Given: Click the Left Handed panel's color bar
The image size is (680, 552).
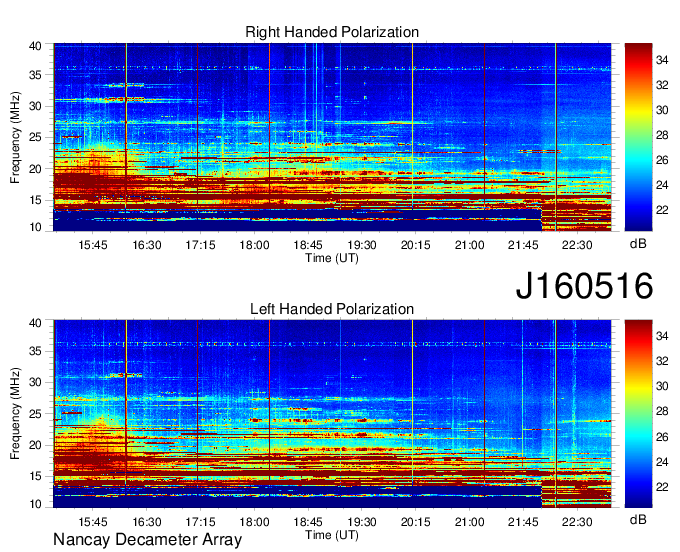Looking at the screenshot, I should (638, 414).
